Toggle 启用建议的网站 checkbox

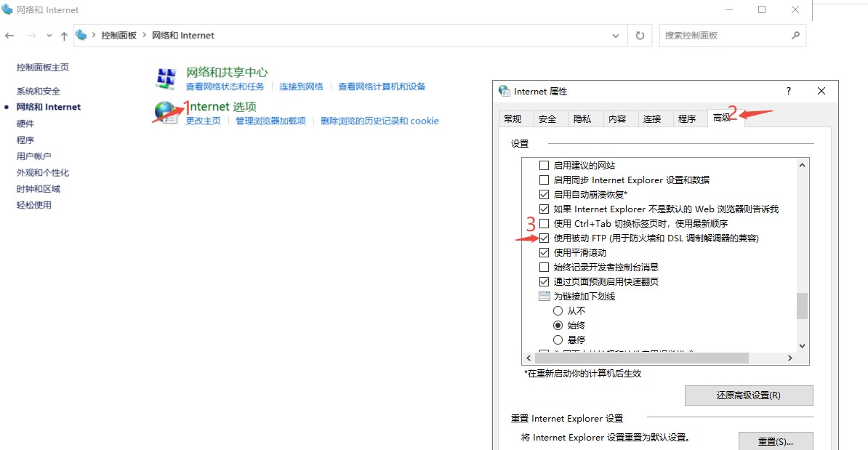click(544, 166)
